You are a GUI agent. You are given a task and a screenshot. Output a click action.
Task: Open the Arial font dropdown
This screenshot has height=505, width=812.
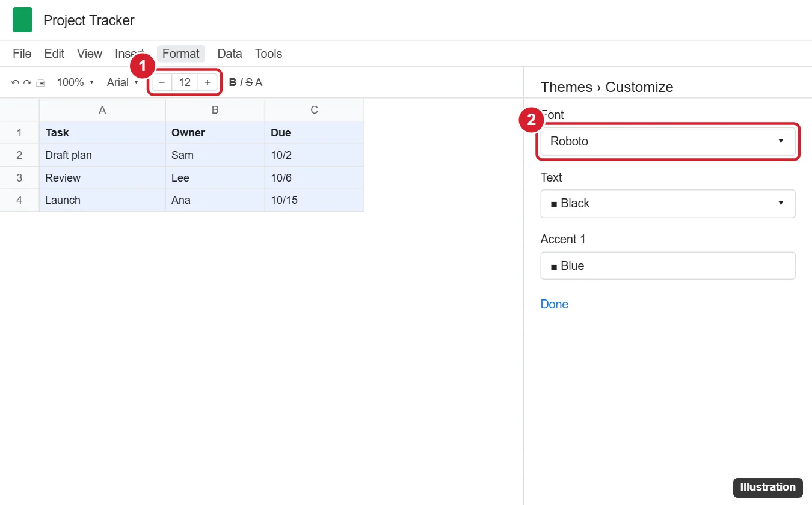point(123,82)
